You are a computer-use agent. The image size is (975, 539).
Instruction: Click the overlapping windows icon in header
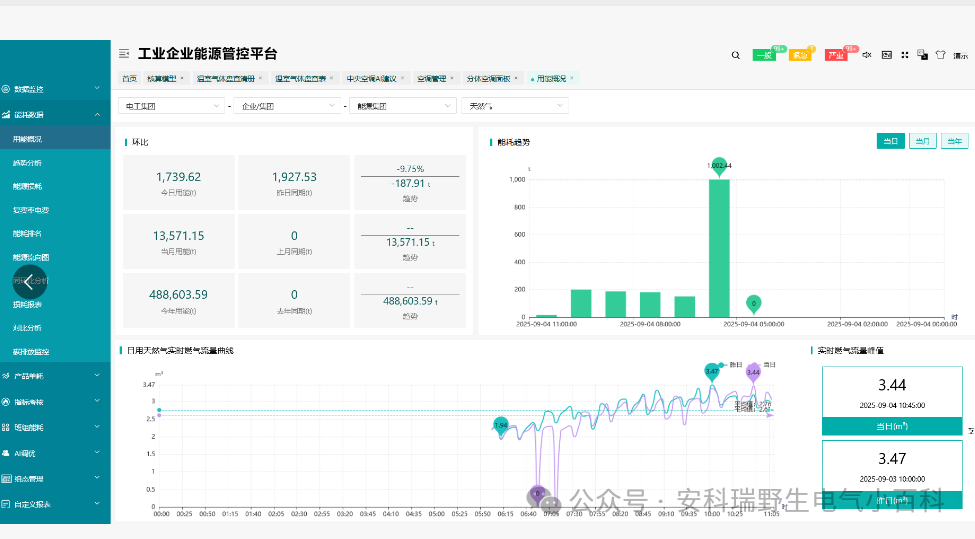click(923, 55)
